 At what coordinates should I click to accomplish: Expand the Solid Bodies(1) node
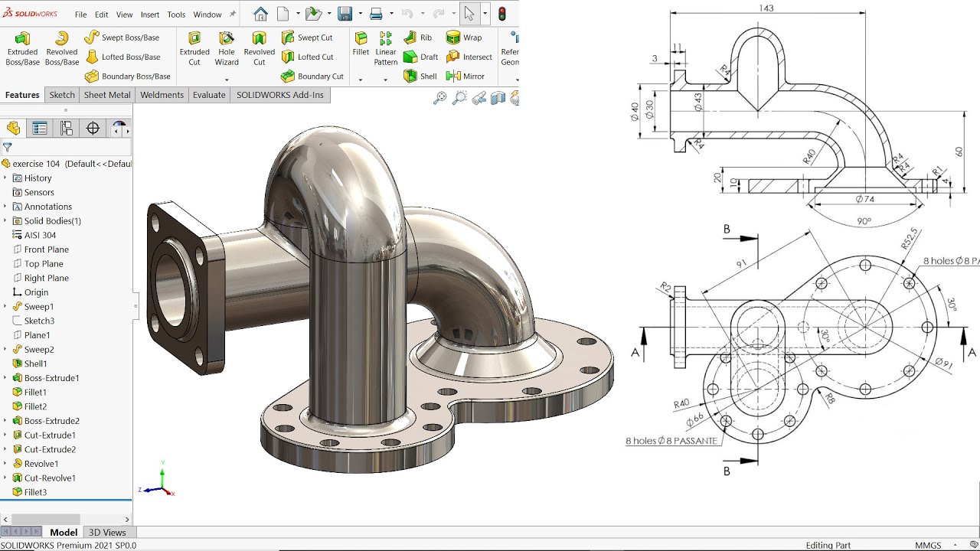click(5, 221)
